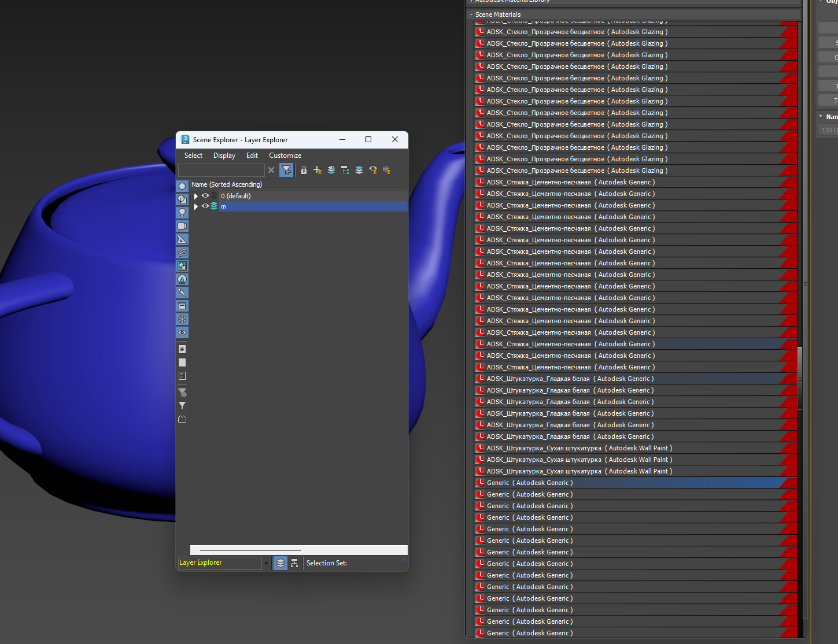Click the Scene Explorer search field

[222, 170]
